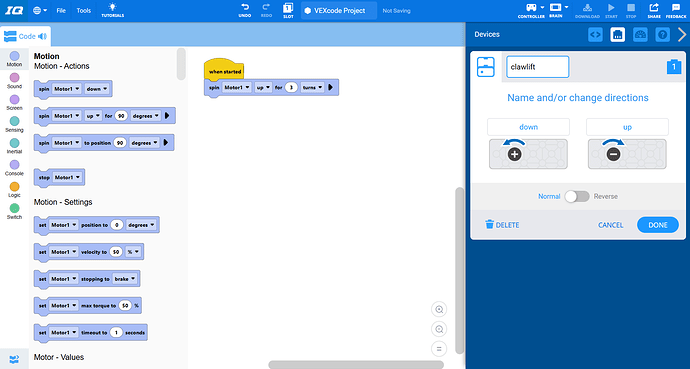
Task: Click the Not Saving status text
Action: (396, 11)
